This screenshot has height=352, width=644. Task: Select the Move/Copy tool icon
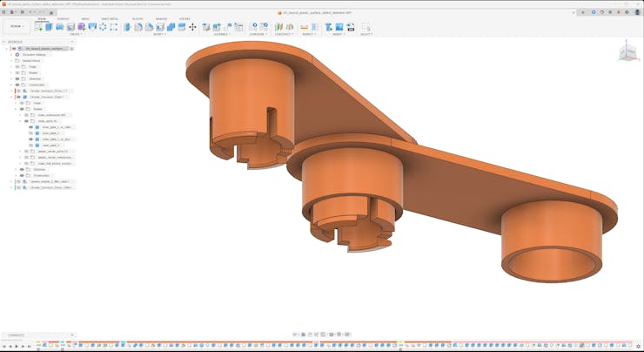point(192,27)
